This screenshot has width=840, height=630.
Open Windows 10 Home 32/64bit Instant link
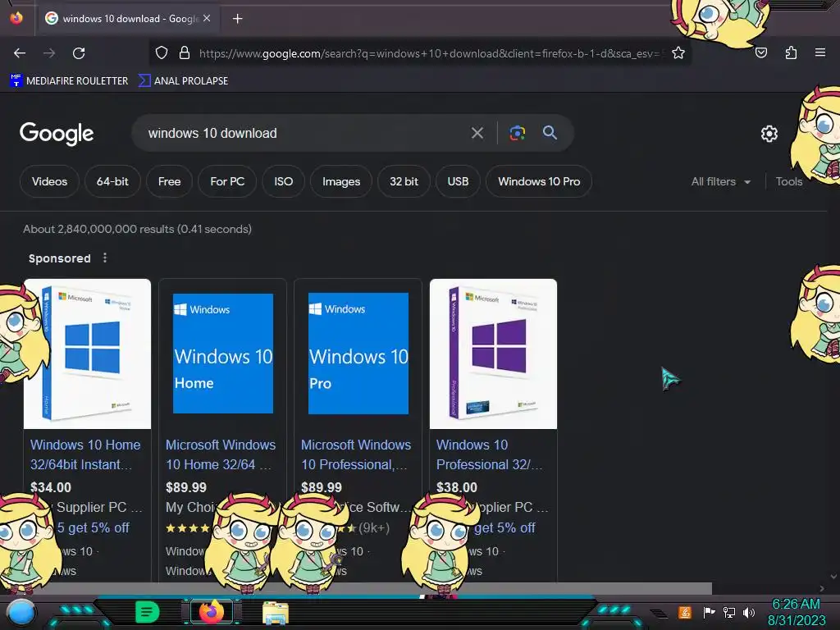[85, 454]
